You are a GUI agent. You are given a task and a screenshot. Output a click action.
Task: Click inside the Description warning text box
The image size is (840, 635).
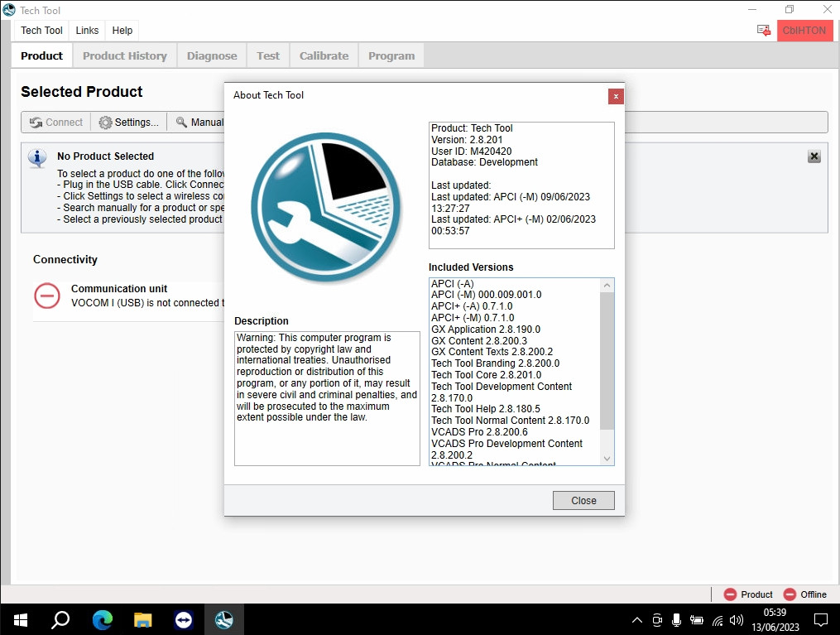click(x=327, y=398)
